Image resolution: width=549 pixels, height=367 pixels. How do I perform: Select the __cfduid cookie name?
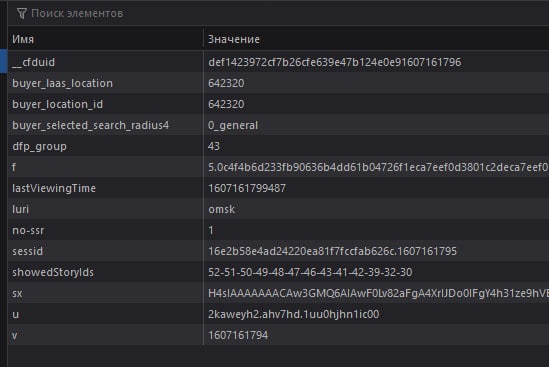(34, 62)
